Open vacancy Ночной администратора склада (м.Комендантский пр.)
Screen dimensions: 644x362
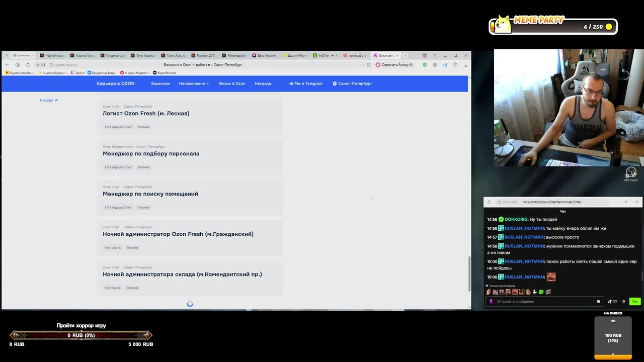[x=190, y=279]
